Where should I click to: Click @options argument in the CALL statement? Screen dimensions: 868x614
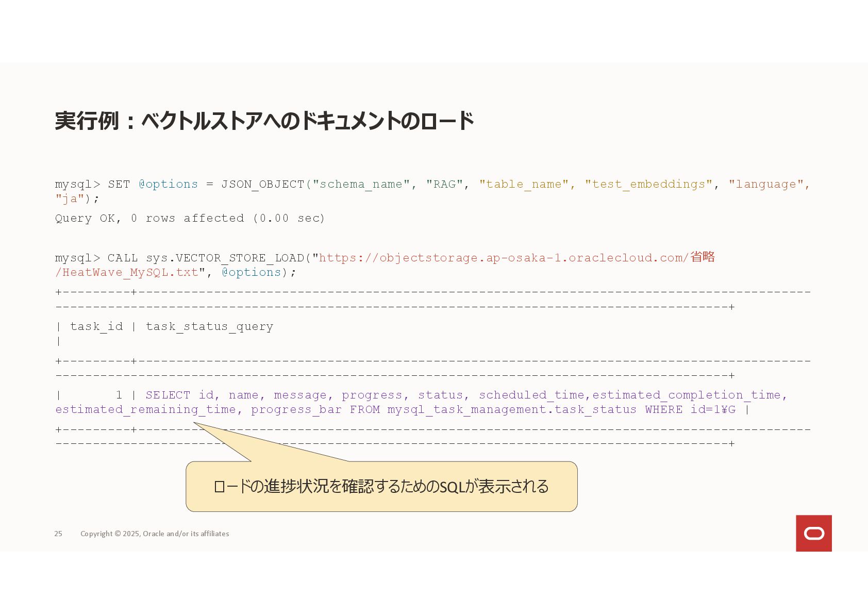click(x=252, y=272)
